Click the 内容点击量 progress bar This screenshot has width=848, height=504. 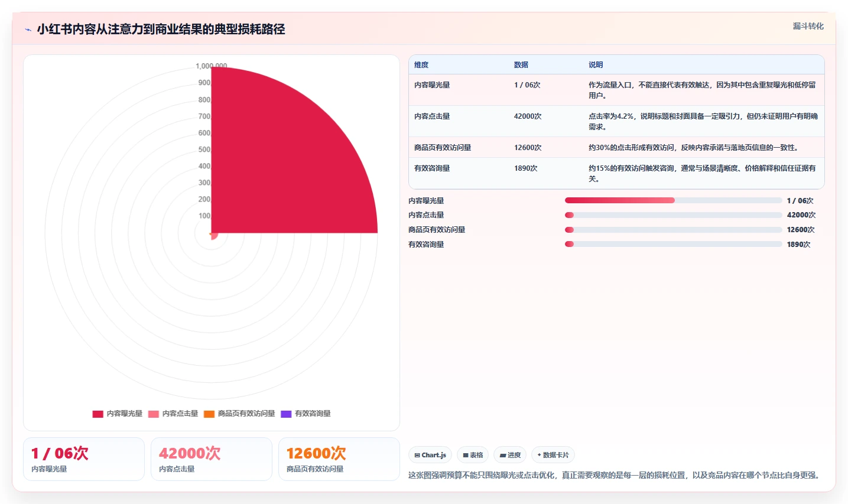(x=673, y=215)
